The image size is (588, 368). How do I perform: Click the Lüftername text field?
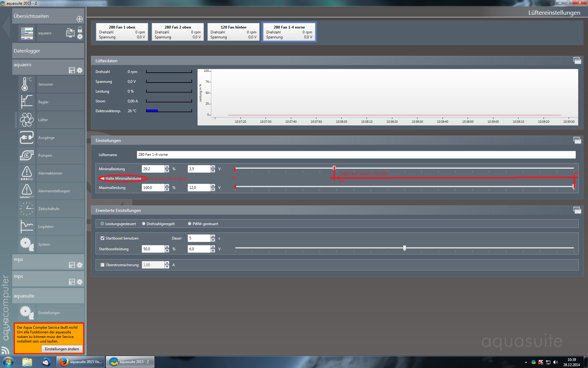[356, 155]
